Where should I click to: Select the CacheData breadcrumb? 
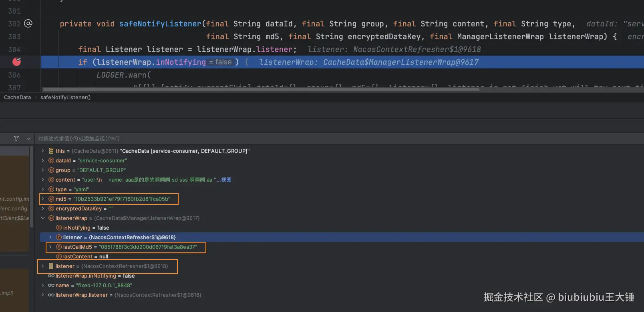[x=17, y=97]
